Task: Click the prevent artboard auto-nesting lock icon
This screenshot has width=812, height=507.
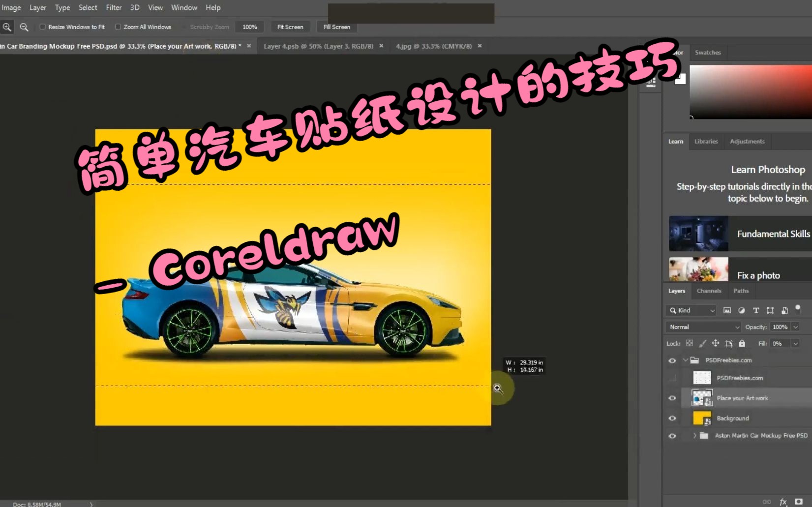Action: (x=729, y=343)
